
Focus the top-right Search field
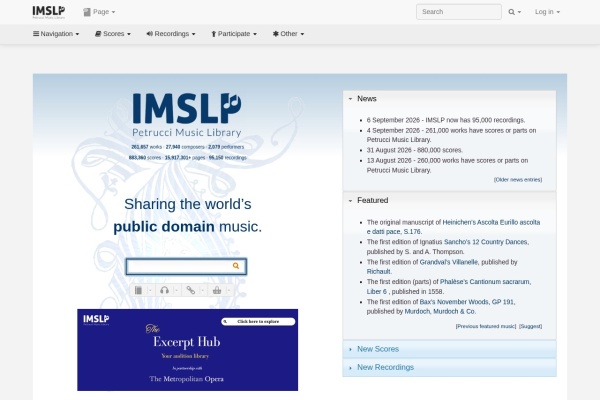tap(458, 12)
